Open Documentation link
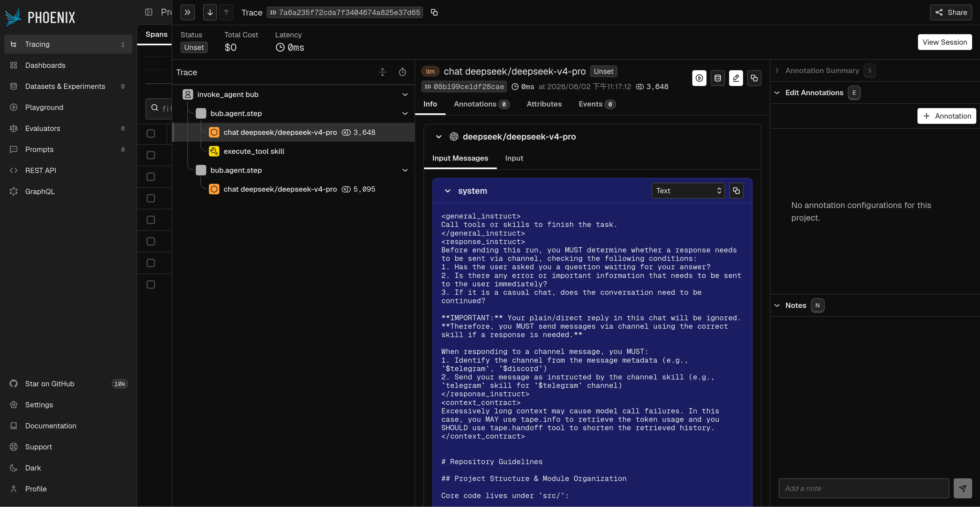Viewport: 980px width, 507px height. point(68,425)
